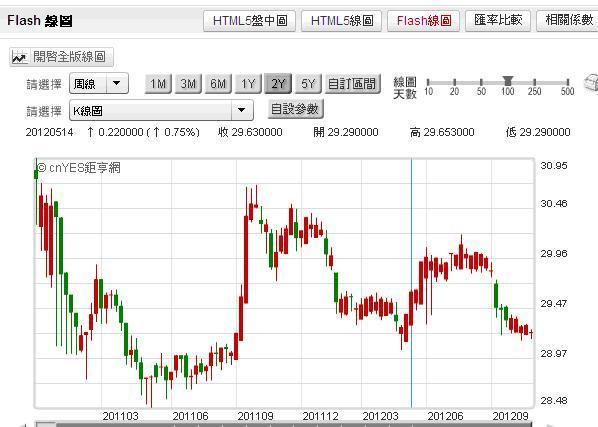Click the 自訂區間 button

coord(353,83)
